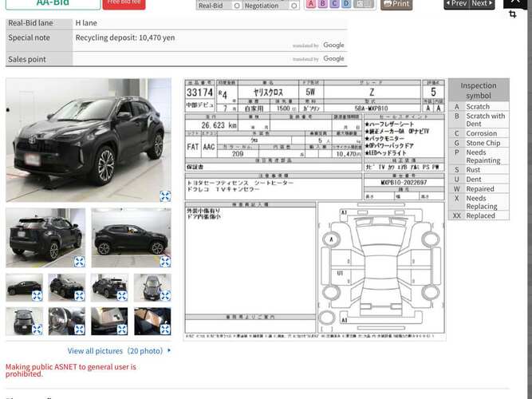Click the Print button
Viewport: 532px width, 399px height.
(396, 4)
